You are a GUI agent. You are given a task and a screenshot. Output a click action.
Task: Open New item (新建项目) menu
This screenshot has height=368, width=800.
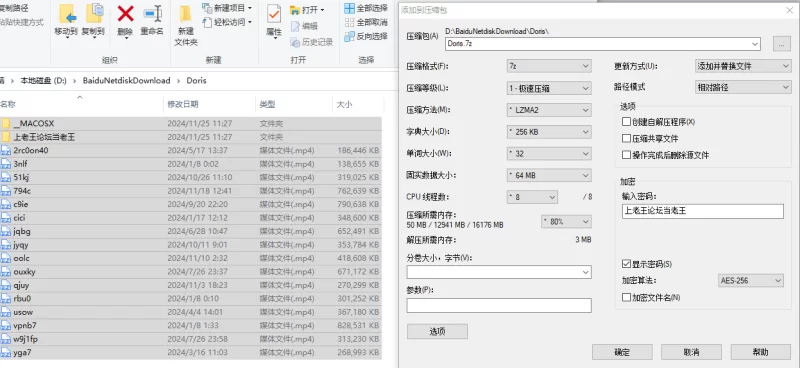(227, 8)
